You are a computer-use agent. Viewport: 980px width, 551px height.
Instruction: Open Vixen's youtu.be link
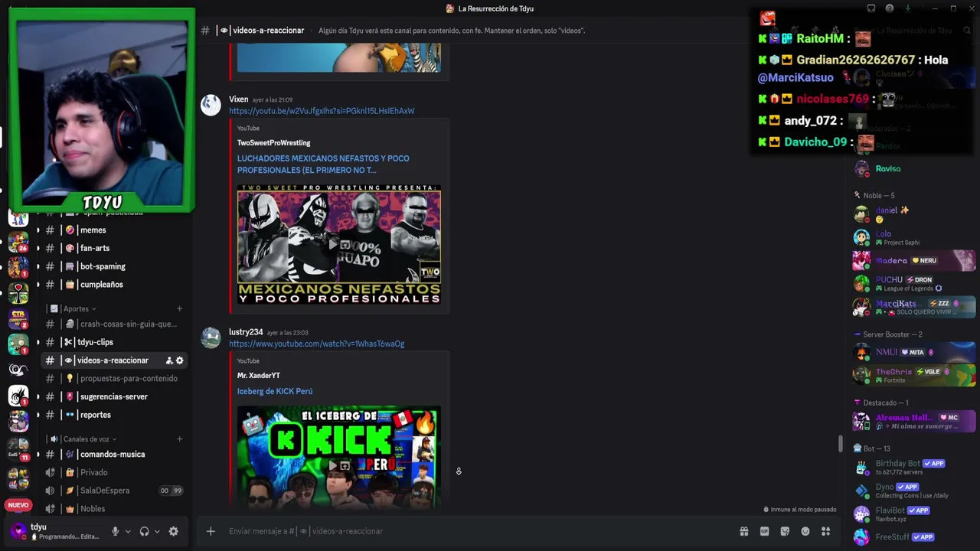[322, 111]
